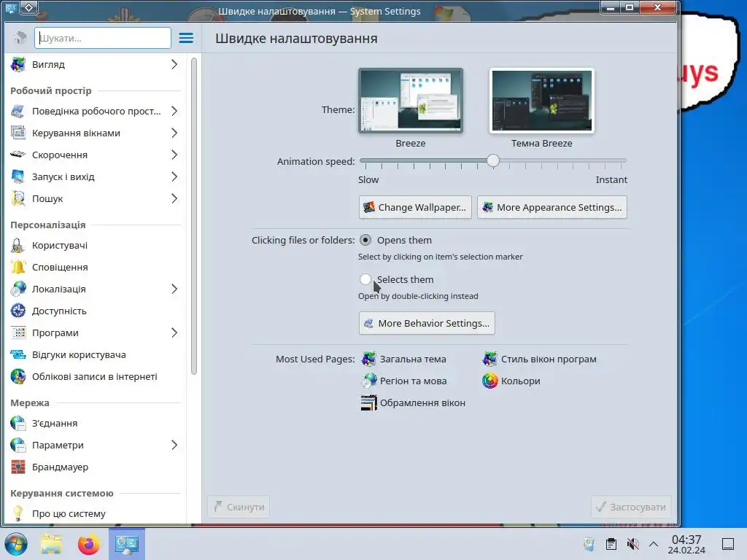Click the Пошук search category icon
Screen dimensions: 747x560
pos(18,198)
